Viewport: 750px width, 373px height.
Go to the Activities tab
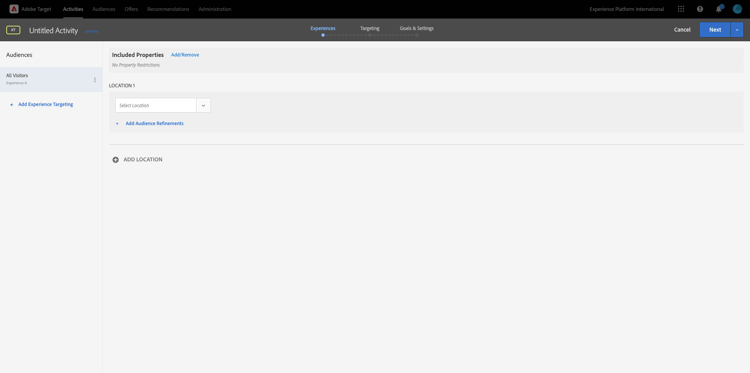73,9
